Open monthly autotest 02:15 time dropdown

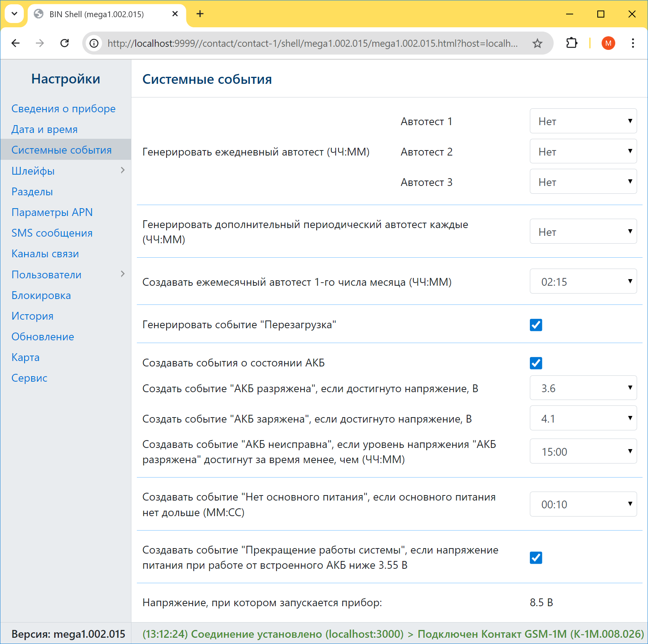click(x=583, y=281)
